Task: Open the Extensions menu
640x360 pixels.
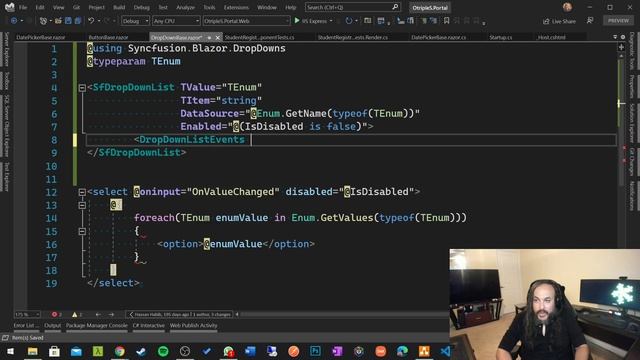Action: (x=236, y=7)
